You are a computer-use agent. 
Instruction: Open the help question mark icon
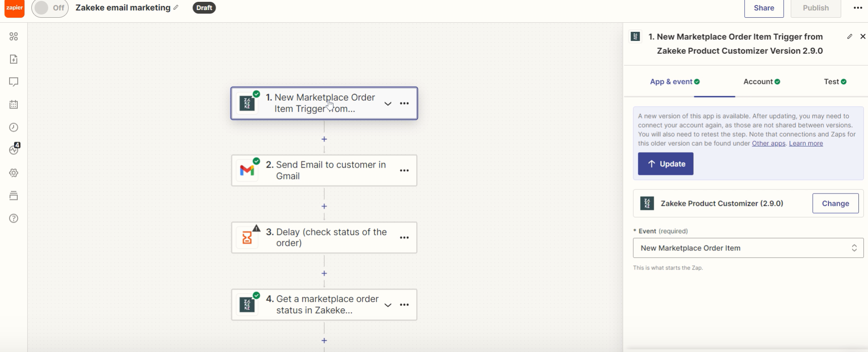14,219
